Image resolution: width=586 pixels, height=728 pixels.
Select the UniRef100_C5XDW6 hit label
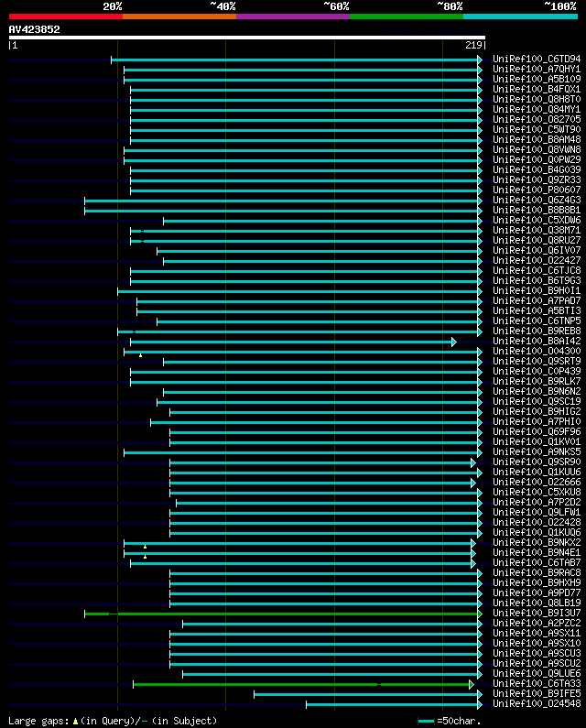(537, 220)
